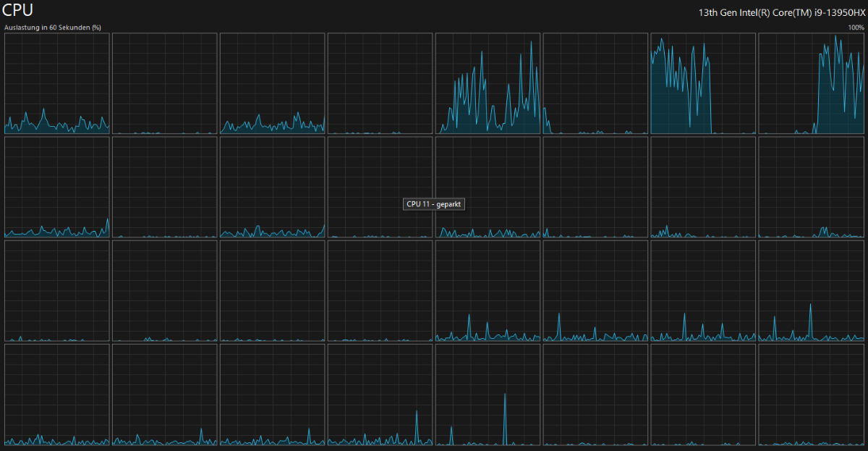Select the CPU 7 graph with late rising load

[x=811, y=83]
